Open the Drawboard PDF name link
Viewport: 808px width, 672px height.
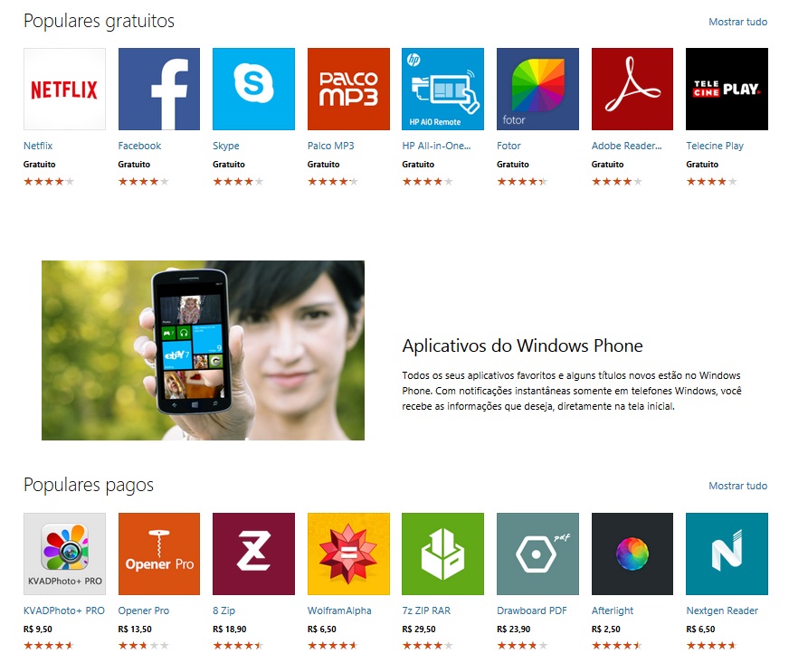[532, 610]
